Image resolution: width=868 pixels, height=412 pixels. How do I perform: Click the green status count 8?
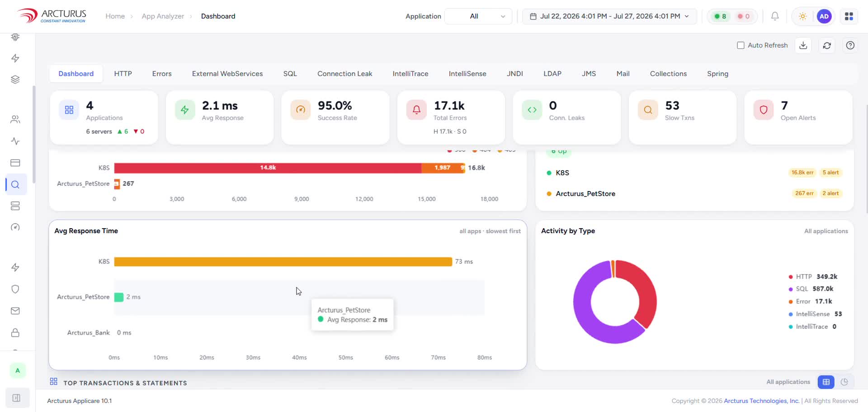point(720,16)
